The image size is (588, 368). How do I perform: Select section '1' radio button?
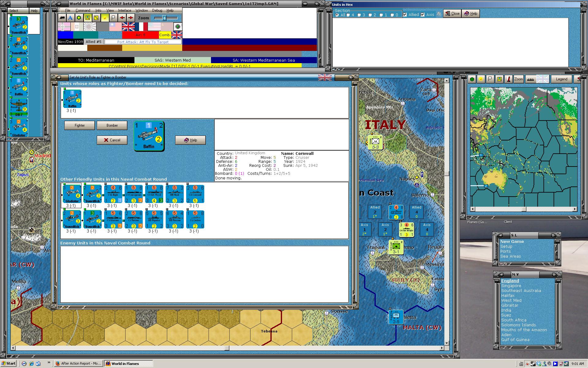click(x=381, y=15)
